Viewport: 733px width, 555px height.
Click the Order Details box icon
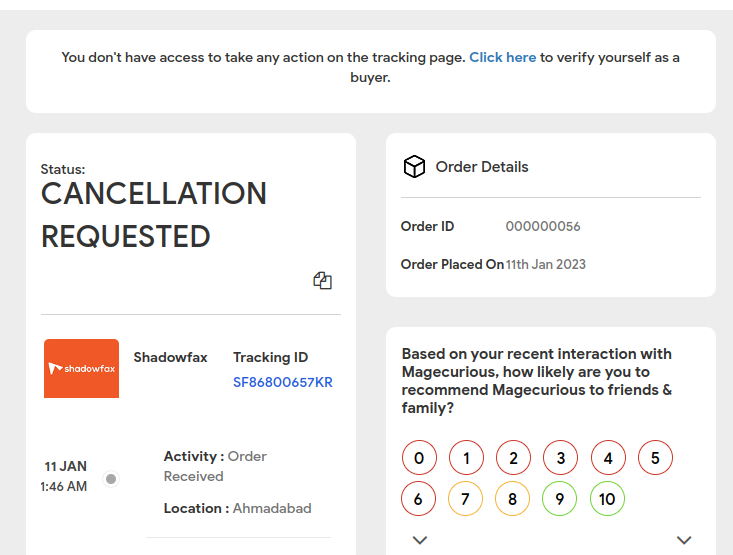pos(414,167)
